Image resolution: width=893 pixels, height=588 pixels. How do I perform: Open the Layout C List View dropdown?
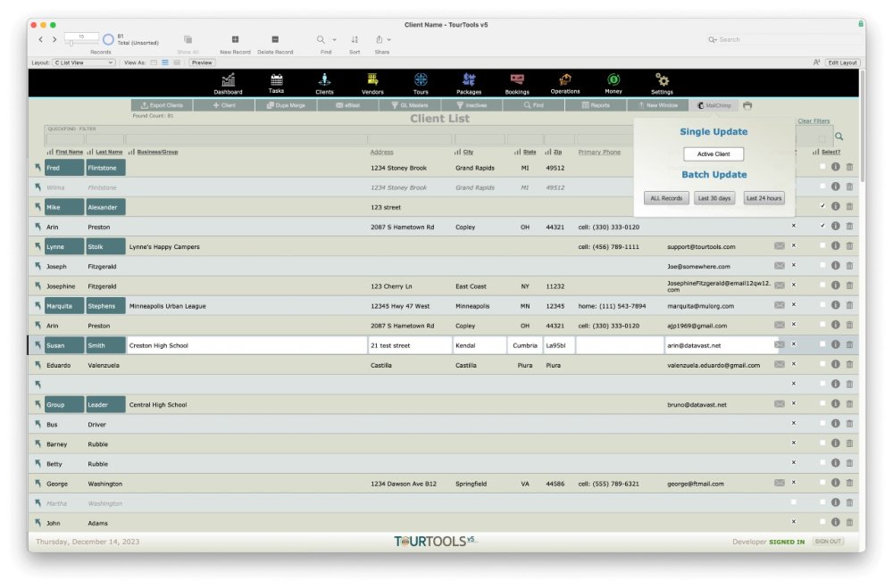pyautogui.click(x=84, y=62)
